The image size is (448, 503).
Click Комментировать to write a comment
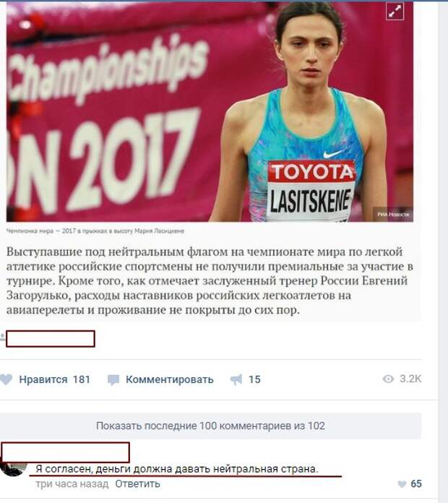170,379
